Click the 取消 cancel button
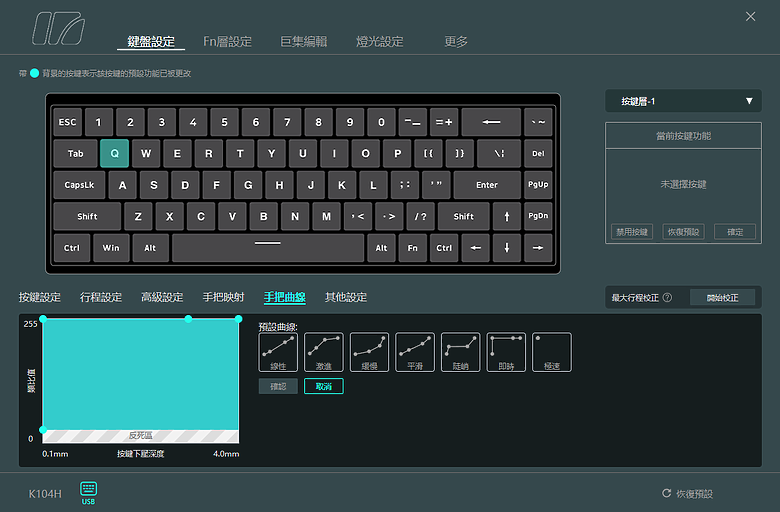Screen dimensions: 780x512 [x=324, y=386]
